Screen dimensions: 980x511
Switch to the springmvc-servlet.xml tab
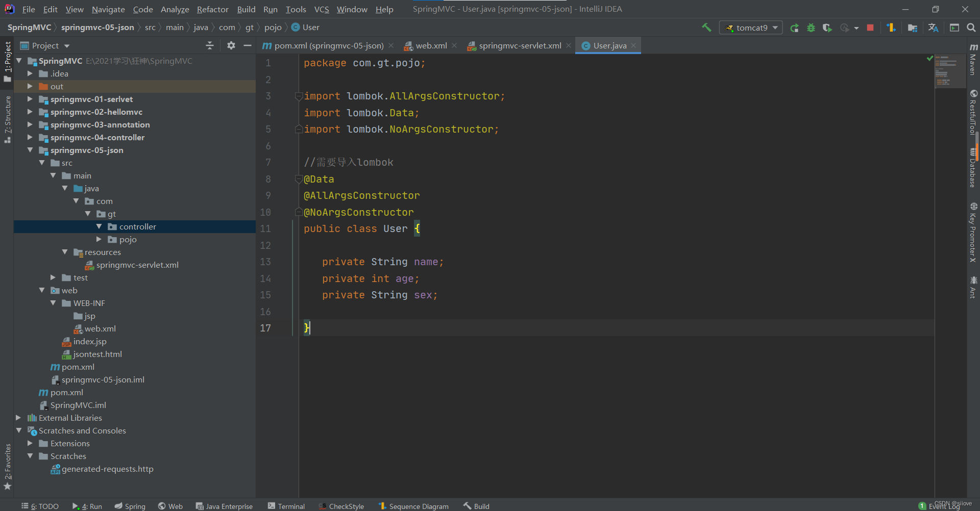click(520, 45)
